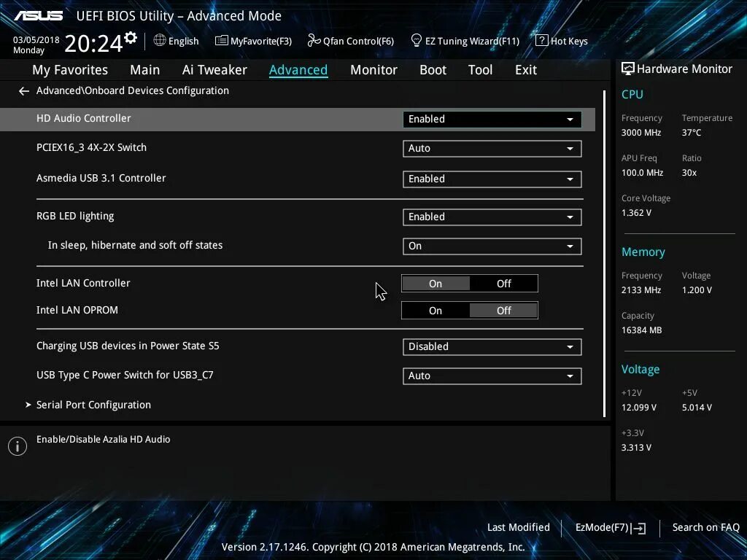Set Intel LAN OPROM to On
The width and height of the screenshot is (747, 560).
436,311
